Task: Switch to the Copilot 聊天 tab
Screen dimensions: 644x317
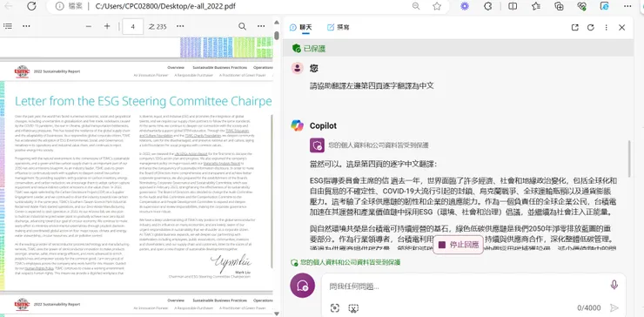Action: click(300, 28)
